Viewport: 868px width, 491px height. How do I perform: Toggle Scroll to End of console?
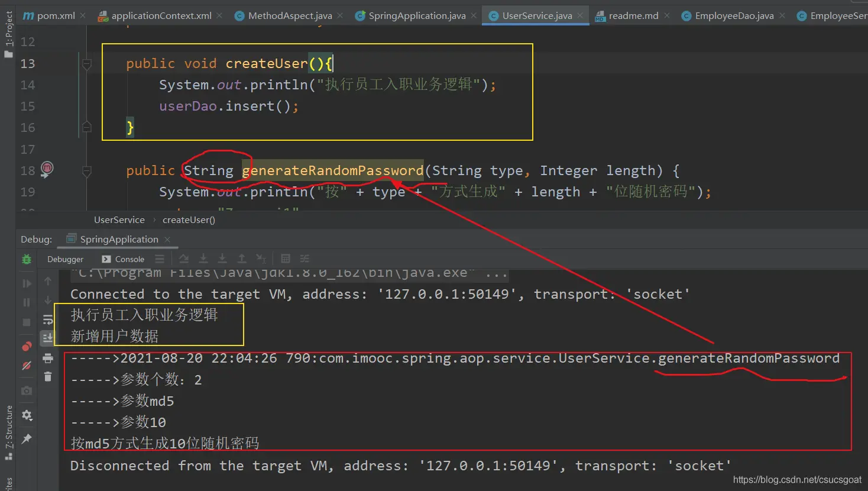[48, 338]
